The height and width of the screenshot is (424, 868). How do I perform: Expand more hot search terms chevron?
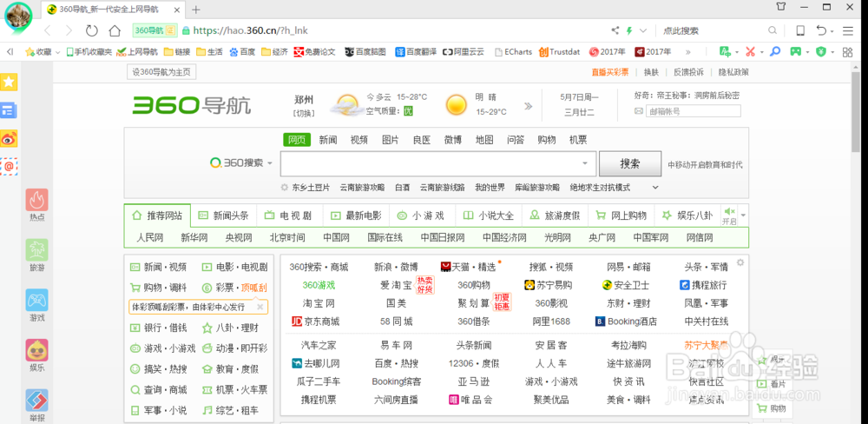(x=655, y=188)
